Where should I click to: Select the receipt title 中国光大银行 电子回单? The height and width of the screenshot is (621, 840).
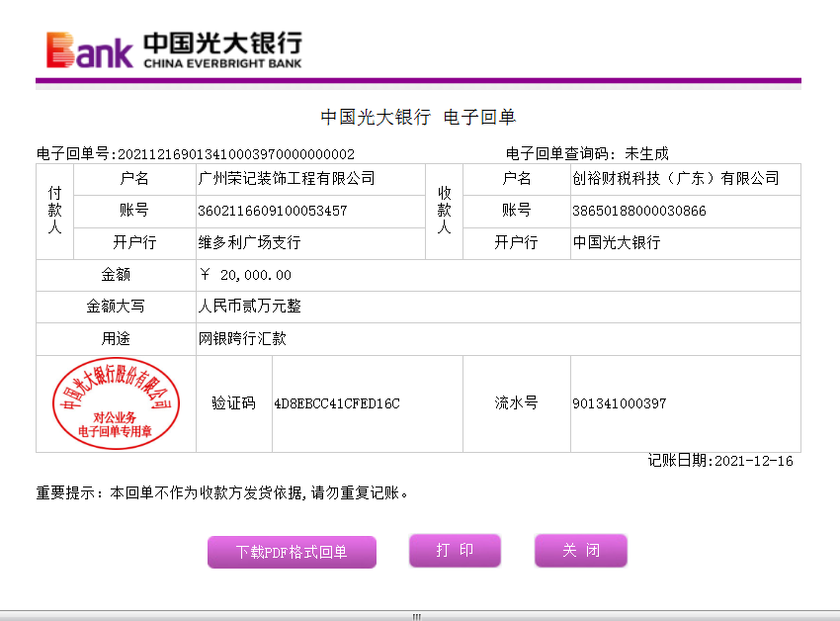(418, 117)
